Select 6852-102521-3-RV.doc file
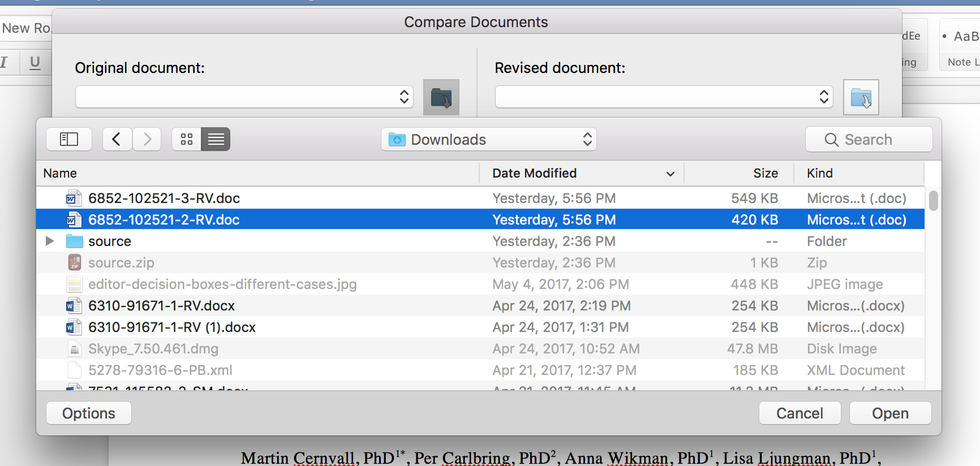The image size is (980, 466). (480, 198)
